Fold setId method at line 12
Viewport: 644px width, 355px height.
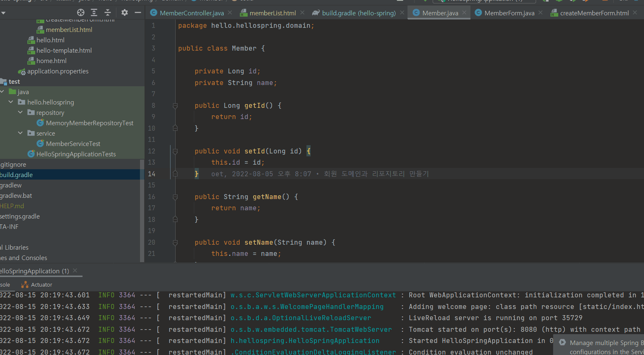coord(175,151)
